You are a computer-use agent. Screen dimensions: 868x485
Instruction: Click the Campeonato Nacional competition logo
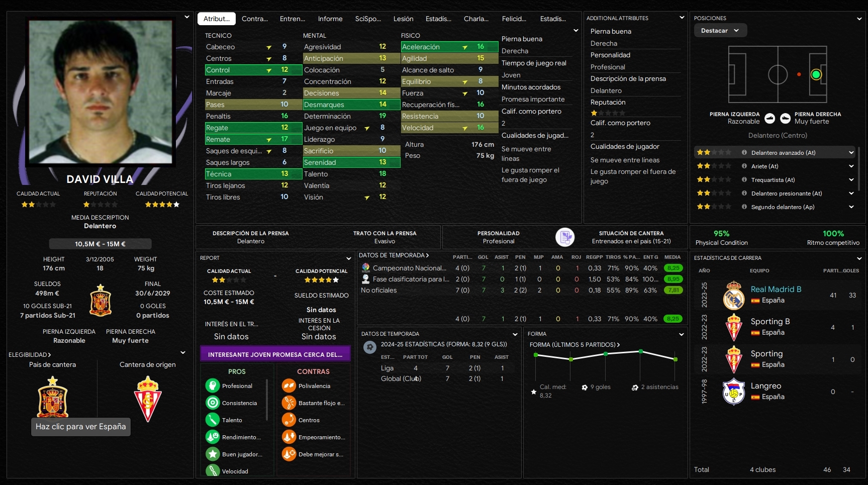(x=366, y=268)
